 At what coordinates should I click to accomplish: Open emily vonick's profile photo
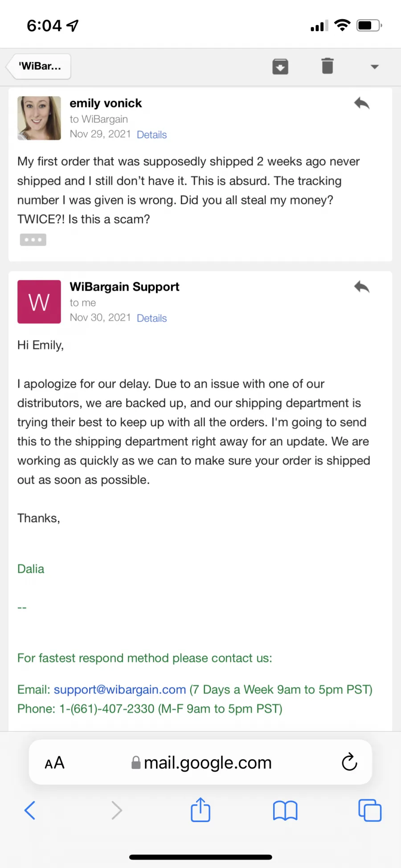(x=39, y=118)
